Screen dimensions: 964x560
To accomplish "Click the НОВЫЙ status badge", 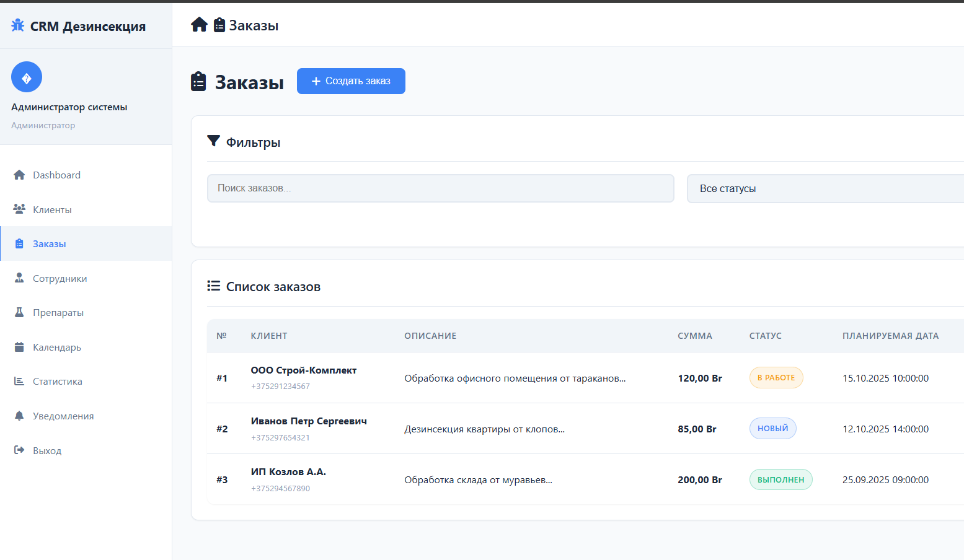I will [772, 429].
